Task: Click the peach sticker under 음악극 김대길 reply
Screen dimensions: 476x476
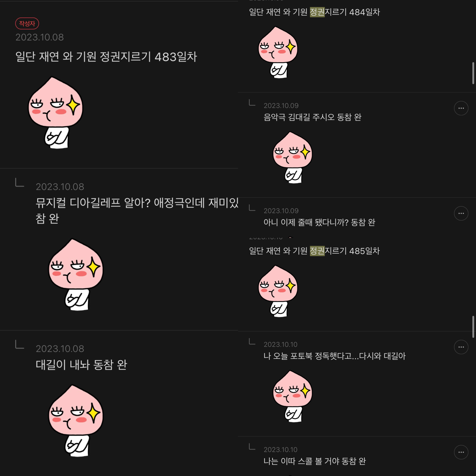Action: tap(292, 157)
